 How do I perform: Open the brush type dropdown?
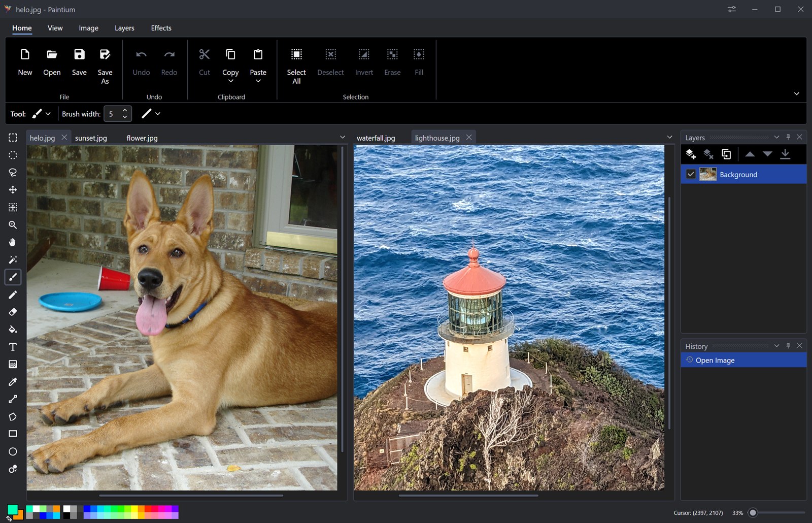(151, 114)
